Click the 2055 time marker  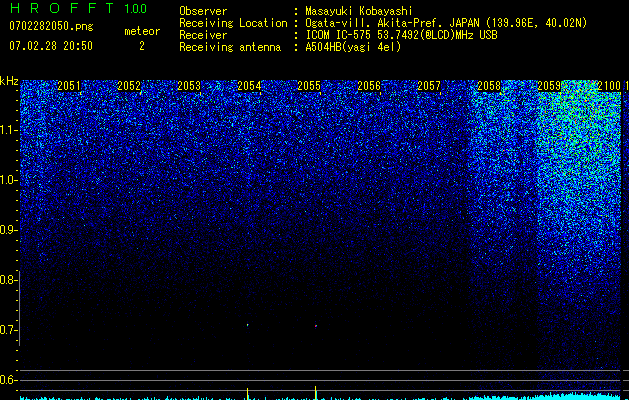pos(309,86)
